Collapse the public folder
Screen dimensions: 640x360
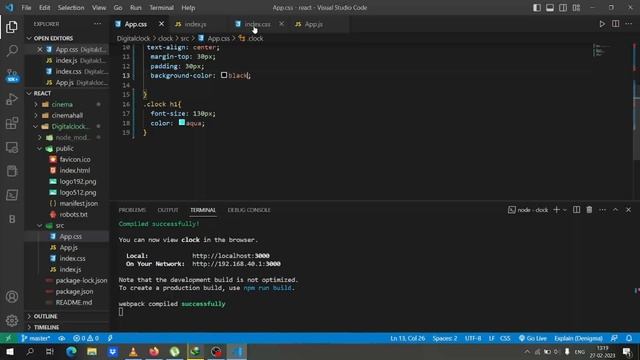tap(40, 149)
